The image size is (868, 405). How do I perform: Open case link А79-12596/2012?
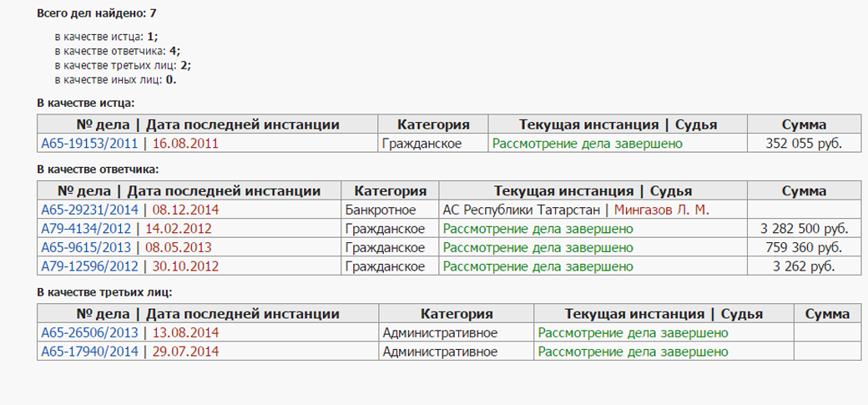pyautogui.click(x=89, y=266)
